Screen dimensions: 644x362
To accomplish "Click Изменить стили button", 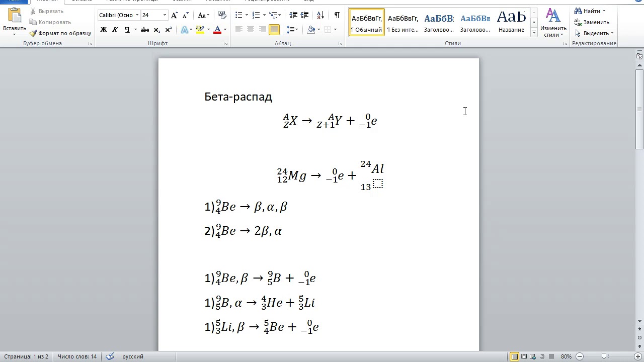I will click(553, 23).
